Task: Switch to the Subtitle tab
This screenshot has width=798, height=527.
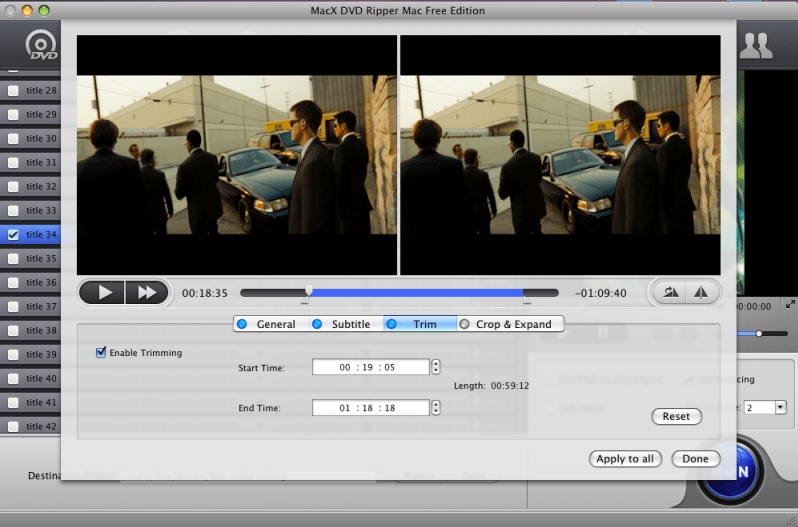Action: pos(346,324)
